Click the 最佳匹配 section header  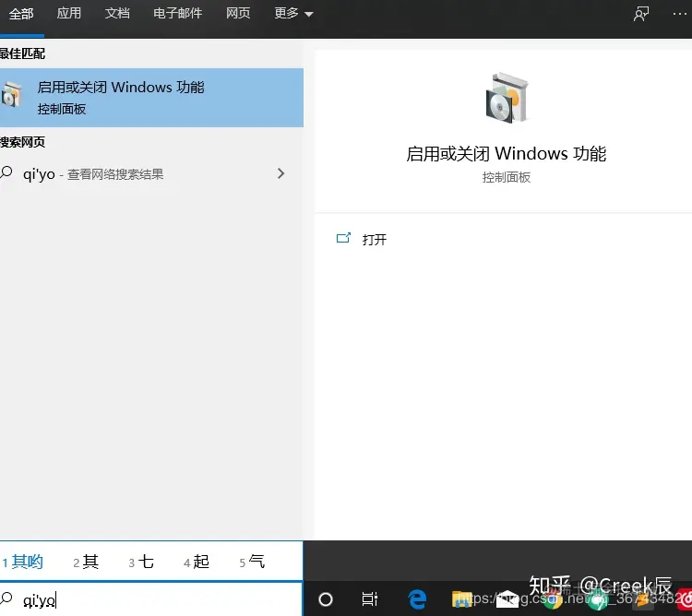[22, 53]
